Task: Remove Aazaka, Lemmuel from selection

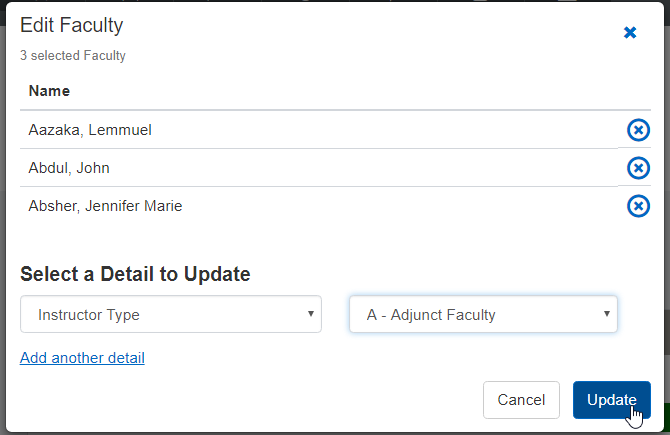Action: coord(638,130)
